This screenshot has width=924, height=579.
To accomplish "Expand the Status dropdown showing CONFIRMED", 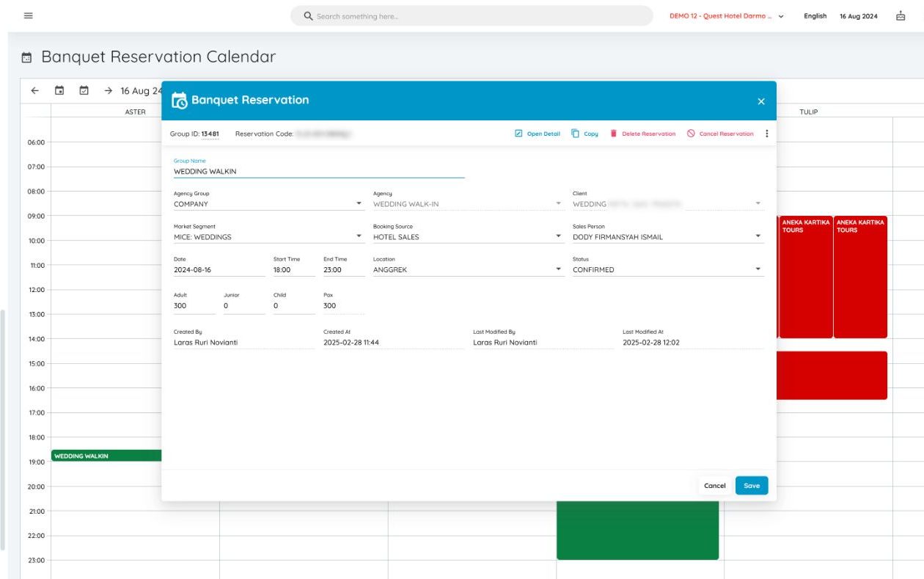I will (758, 269).
